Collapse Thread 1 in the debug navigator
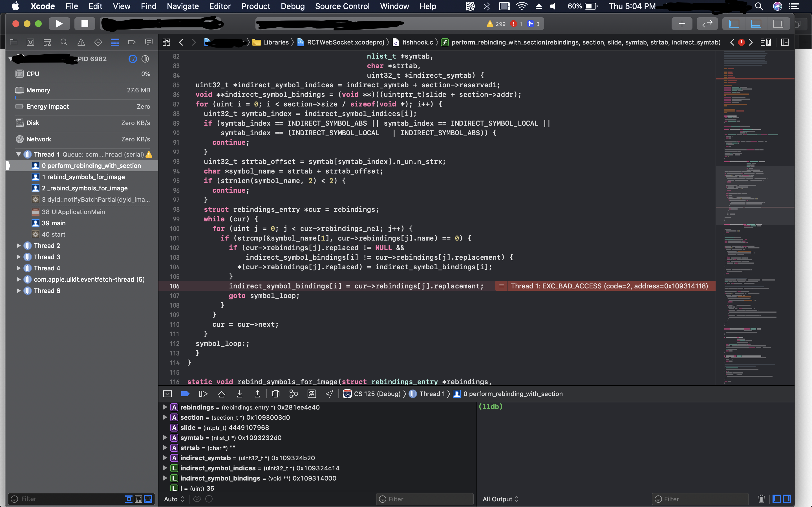Image resolution: width=812 pixels, height=507 pixels. point(18,154)
